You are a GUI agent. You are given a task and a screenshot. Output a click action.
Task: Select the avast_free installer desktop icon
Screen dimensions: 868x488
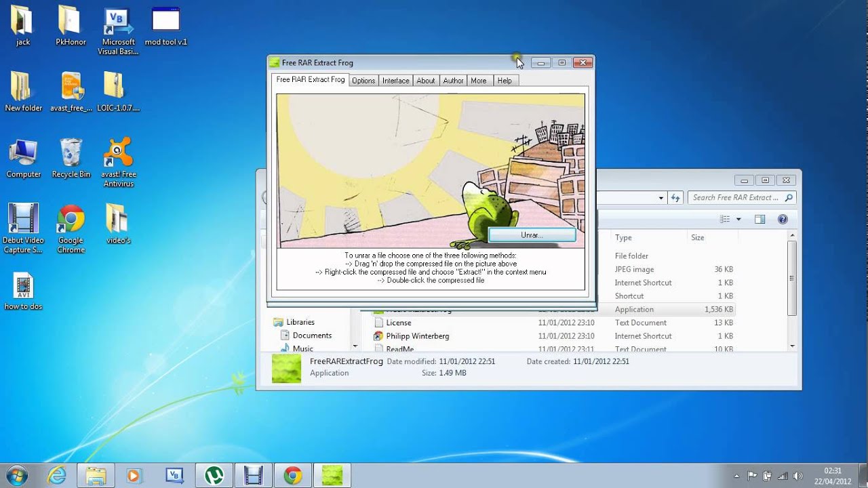[71, 92]
